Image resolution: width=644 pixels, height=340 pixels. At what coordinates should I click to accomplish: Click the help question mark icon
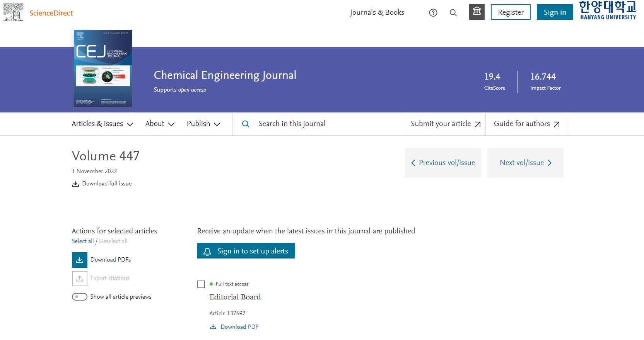[433, 13]
